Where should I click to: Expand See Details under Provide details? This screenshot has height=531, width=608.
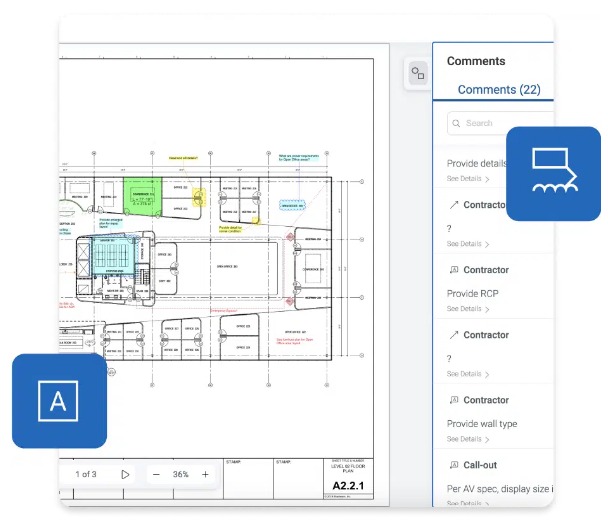(467, 179)
